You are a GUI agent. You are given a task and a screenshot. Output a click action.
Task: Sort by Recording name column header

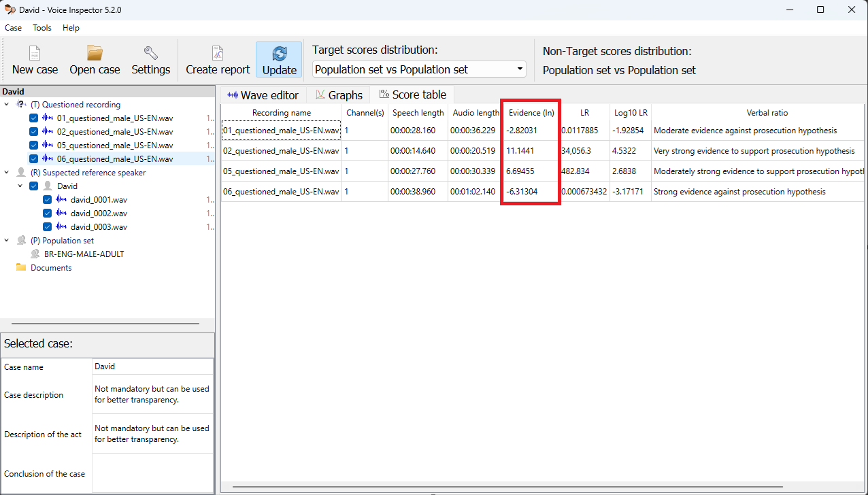click(x=282, y=113)
